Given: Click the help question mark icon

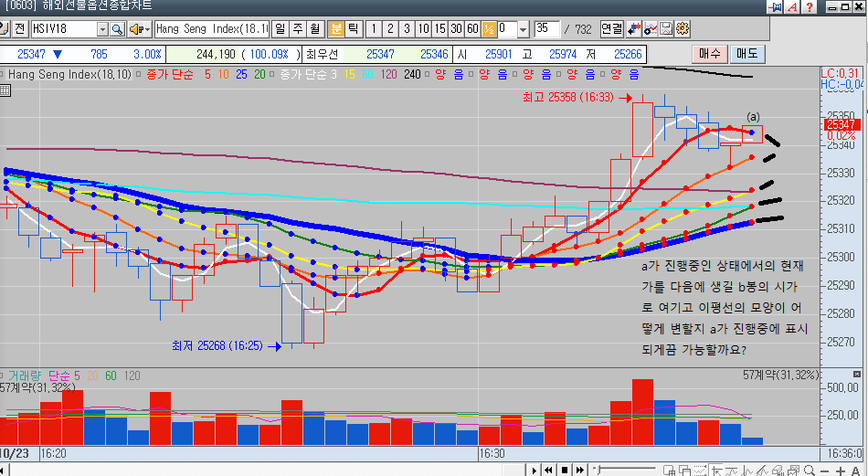Looking at the screenshot, I should coord(810,7).
